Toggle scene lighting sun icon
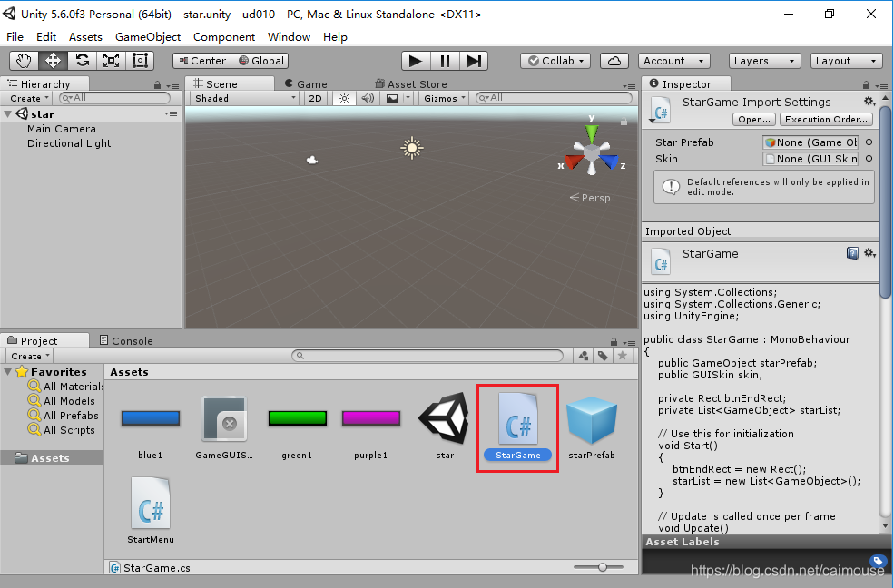 (x=344, y=99)
